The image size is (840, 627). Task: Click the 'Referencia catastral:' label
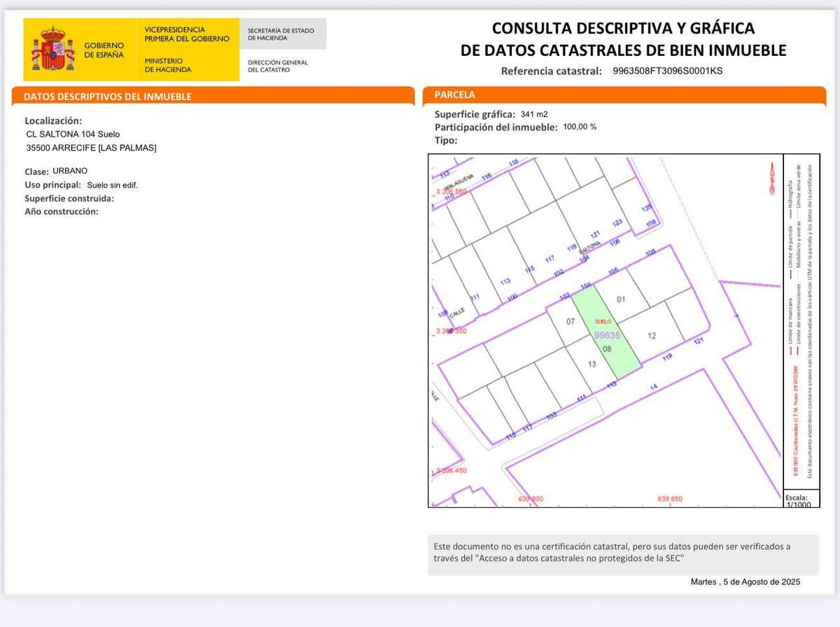click(552, 71)
